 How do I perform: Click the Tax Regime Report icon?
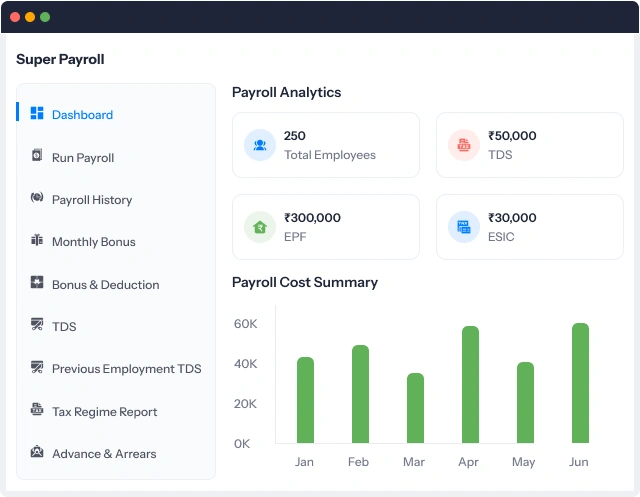pyautogui.click(x=37, y=409)
